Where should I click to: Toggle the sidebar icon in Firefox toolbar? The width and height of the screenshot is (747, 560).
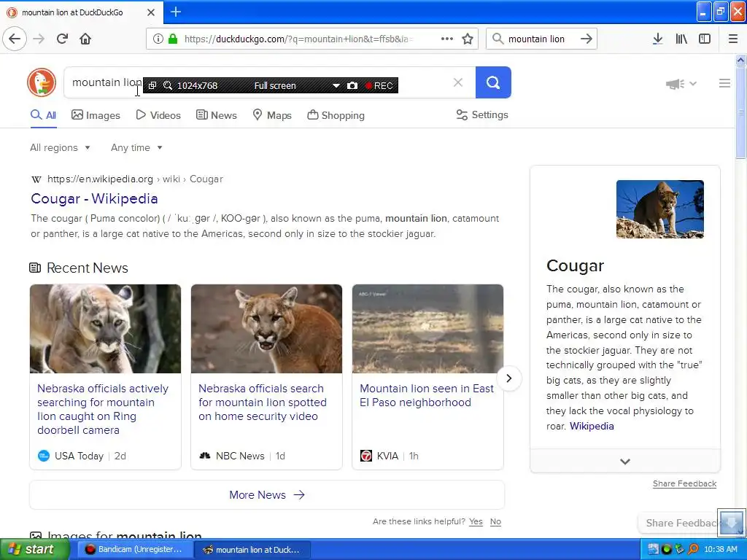coord(705,39)
